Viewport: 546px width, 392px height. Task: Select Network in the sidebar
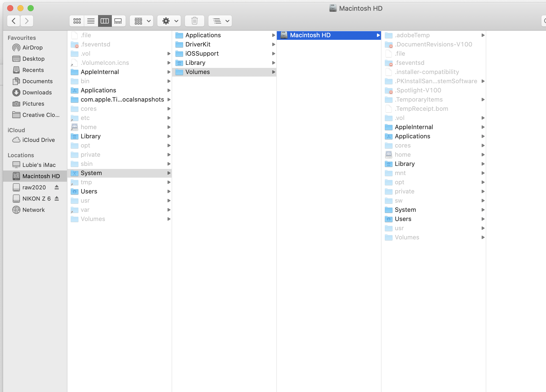point(33,210)
